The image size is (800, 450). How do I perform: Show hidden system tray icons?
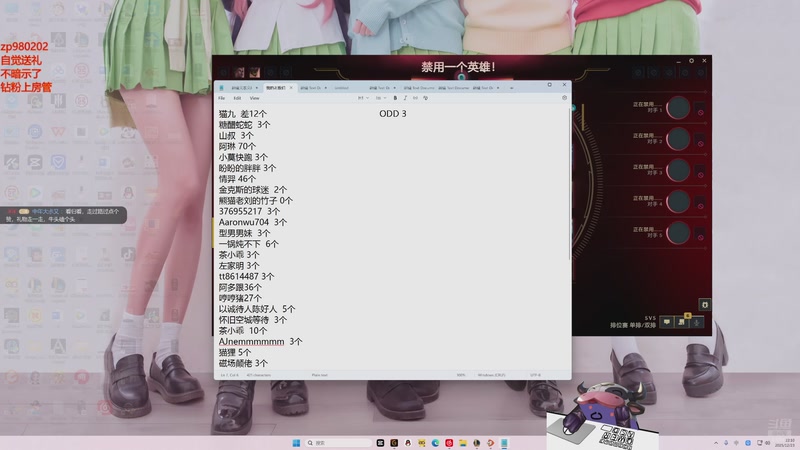pos(716,443)
